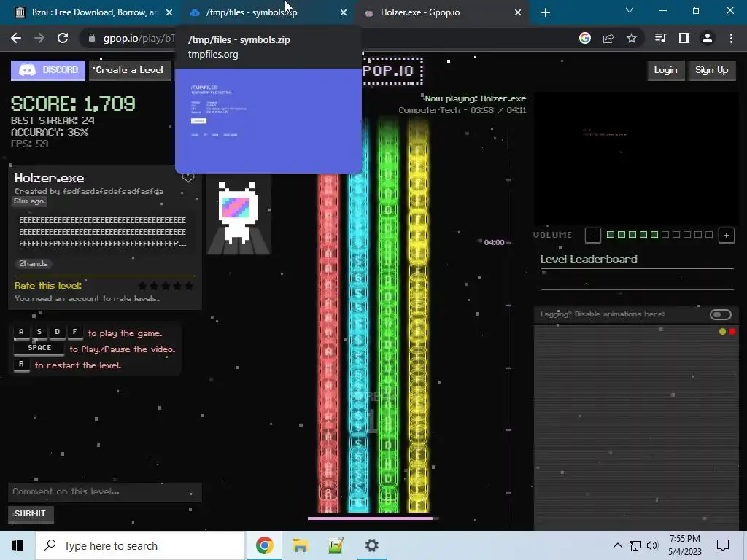Viewport: 747px width, 560px height.
Task: Share this page icon
Action: tap(608, 38)
